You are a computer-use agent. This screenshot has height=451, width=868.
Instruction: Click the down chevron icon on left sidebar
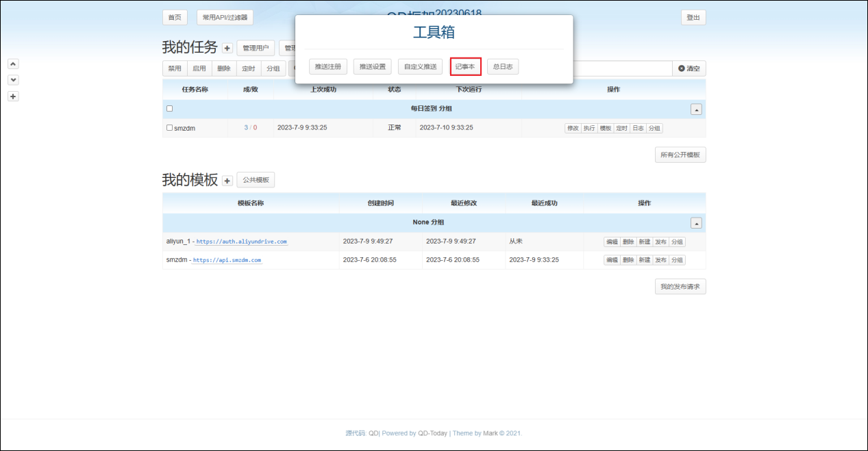12,80
